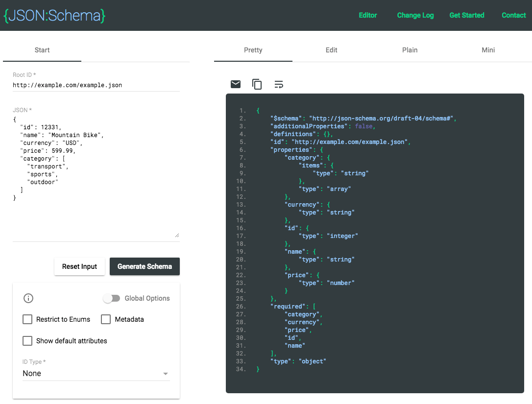
Task: Click the JSON:Schema logo
Action: [54, 15]
